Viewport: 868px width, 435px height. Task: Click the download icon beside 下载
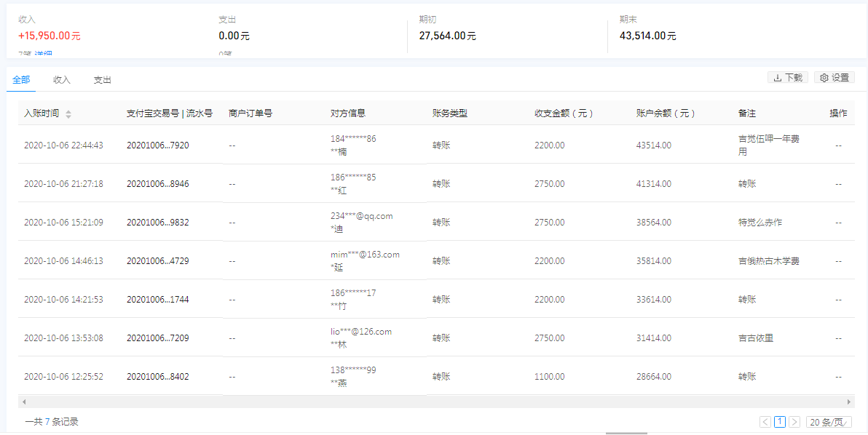(778, 78)
